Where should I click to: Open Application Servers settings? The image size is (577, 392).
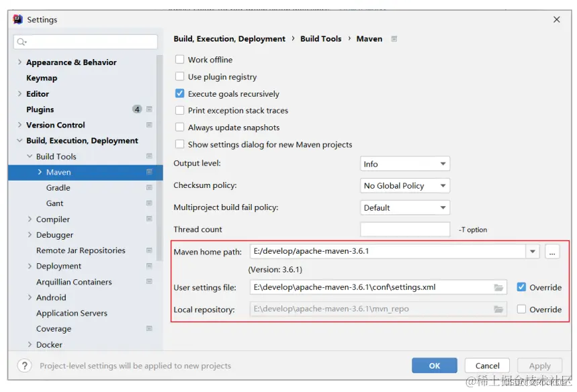click(72, 313)
